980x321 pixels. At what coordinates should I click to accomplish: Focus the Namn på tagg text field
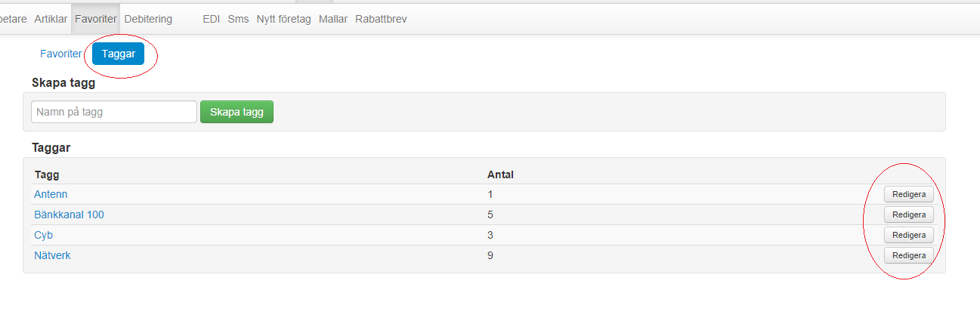[x=114, y=112]
